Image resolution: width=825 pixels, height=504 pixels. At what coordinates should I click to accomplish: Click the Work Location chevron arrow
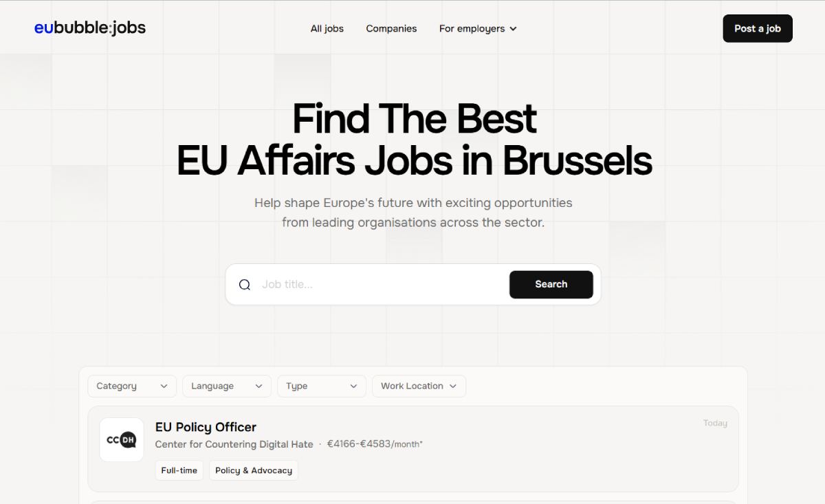pyautogui.click(x=453, y=386)
